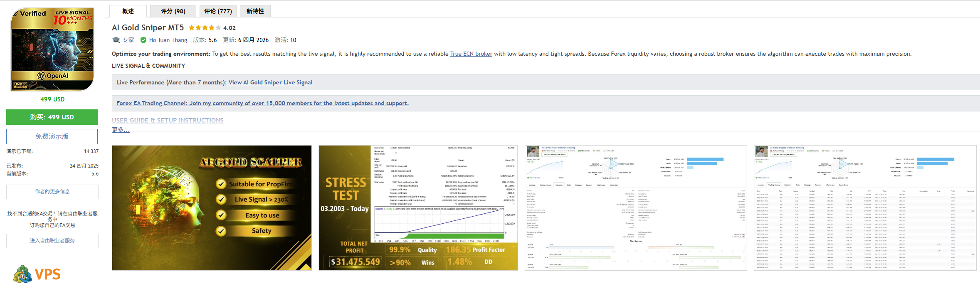Viewport: 980px width, 294px height.
Task: Open the 评分 (98) ratings tab
Action: click(x=173, y=11)
